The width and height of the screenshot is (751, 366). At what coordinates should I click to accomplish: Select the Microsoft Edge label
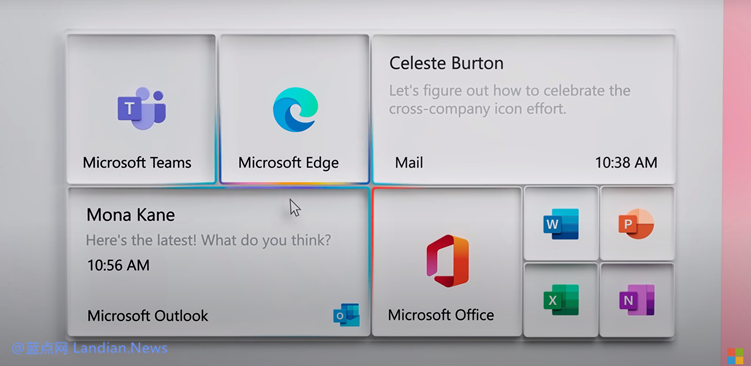click(288, 162)
